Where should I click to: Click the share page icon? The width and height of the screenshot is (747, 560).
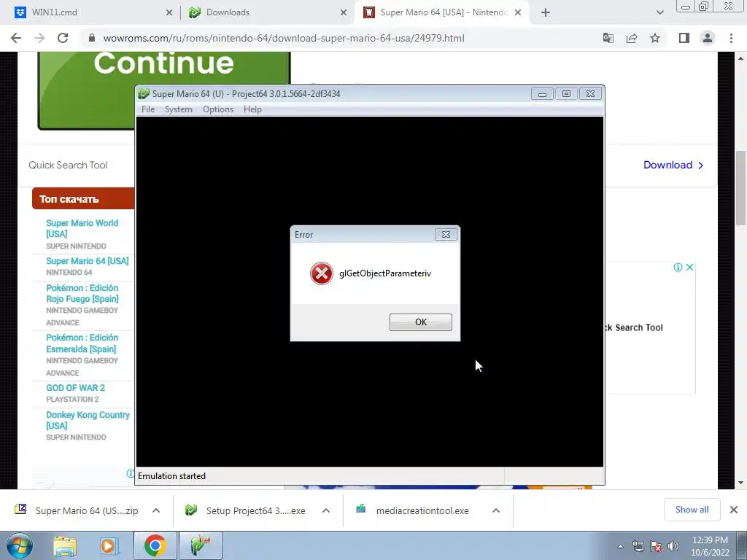coord(632,38)
